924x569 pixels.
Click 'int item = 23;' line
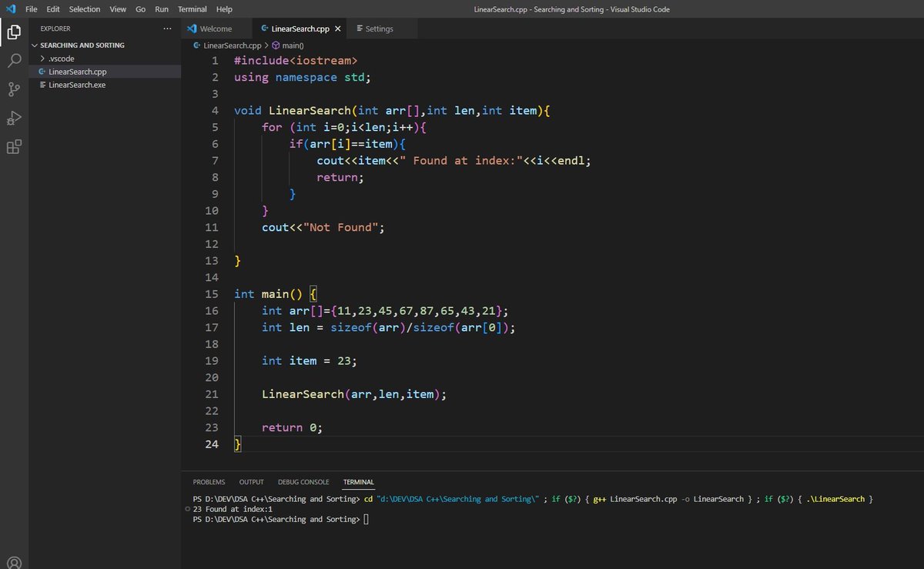(310, 360)
